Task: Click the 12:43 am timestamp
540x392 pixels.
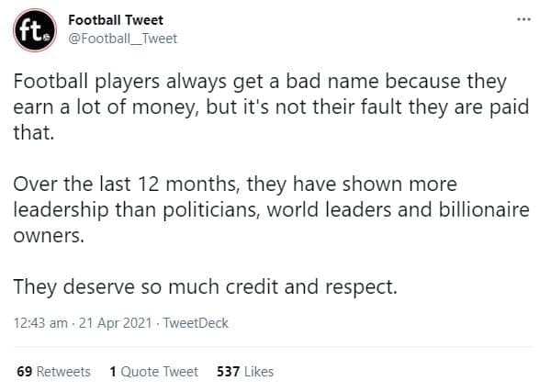Action: click(x=40, y=323)
